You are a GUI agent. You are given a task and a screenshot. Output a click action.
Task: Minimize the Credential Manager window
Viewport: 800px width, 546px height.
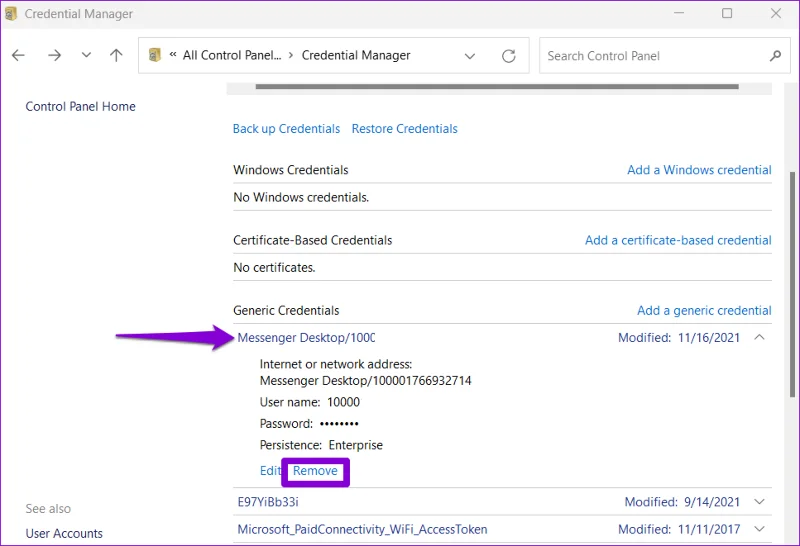679,13
